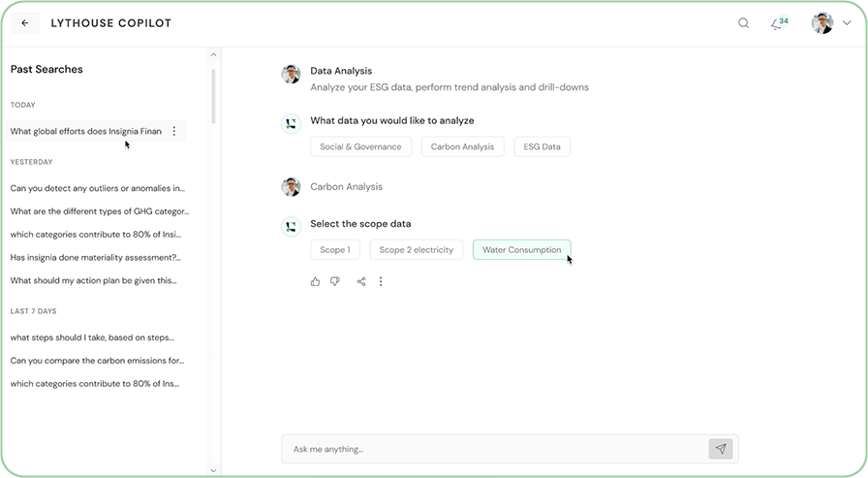Viewport: 868px width, 478px height.
Task: Choose Scope 1 data
Action: (x=335, y=250)
